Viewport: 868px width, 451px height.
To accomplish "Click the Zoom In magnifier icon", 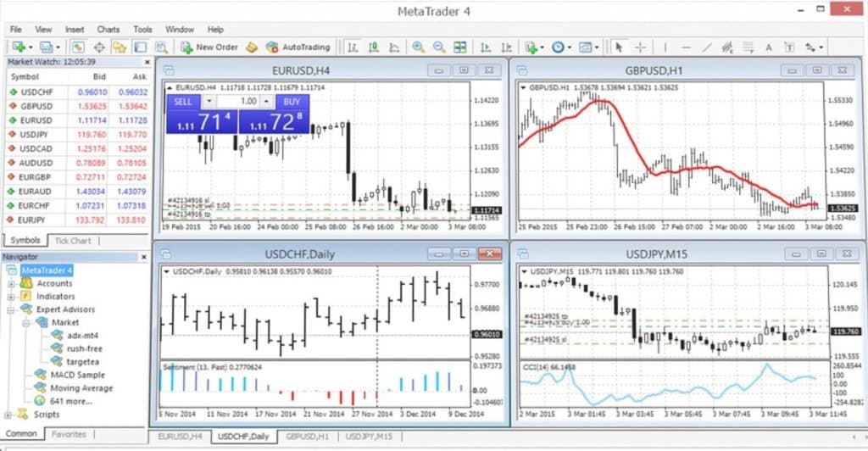I will 418,47.
